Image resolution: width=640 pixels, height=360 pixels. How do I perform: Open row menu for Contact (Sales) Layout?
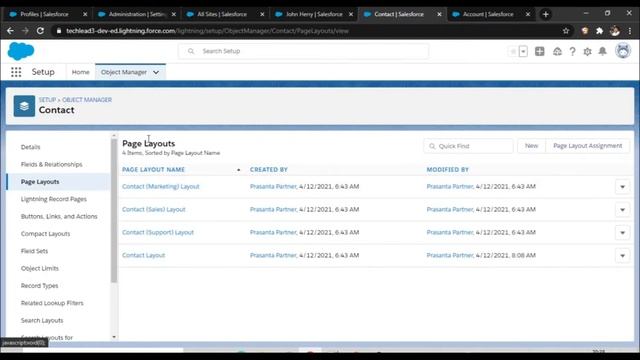click(x=622, y=210)
